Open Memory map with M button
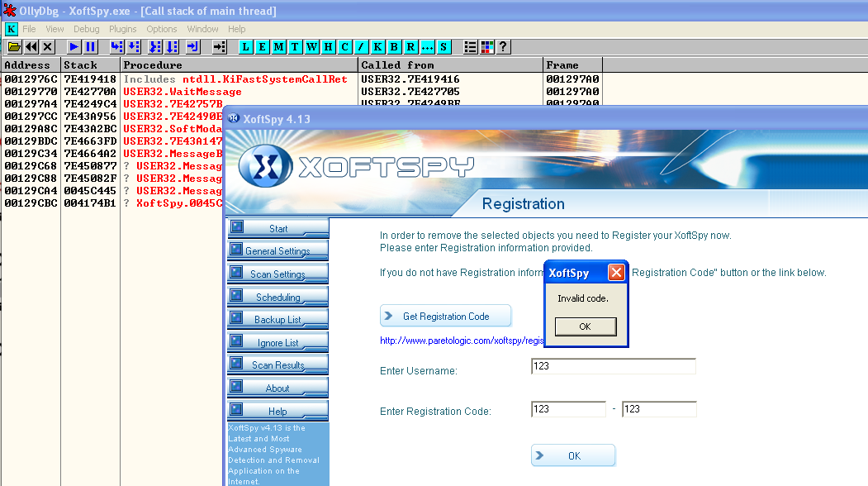 pos(278,47)
